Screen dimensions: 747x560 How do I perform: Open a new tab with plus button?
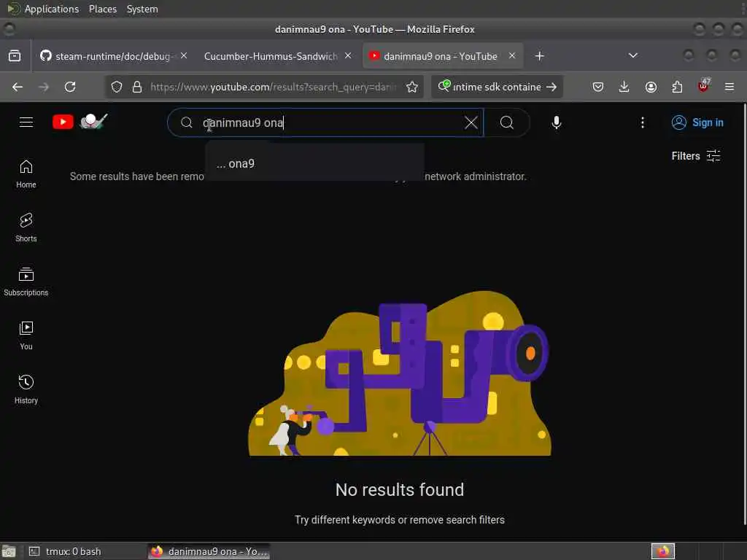(x=539, y=56)
